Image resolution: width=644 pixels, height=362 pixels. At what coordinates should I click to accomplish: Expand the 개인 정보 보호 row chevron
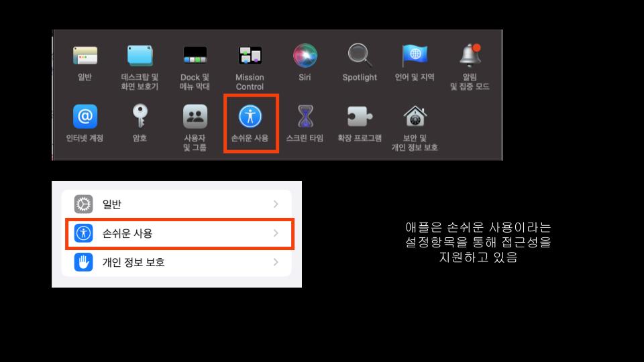[x=276, y=262]
